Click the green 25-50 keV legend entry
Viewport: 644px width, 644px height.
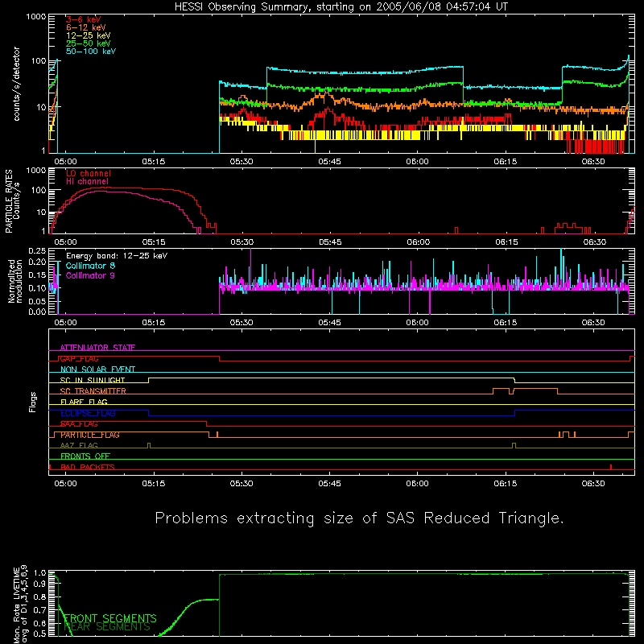89,43
